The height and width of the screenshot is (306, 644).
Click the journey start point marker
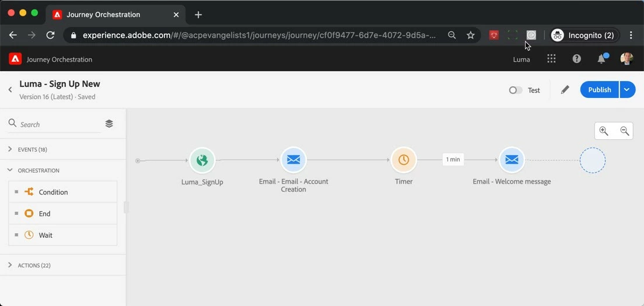pos(138,161)
